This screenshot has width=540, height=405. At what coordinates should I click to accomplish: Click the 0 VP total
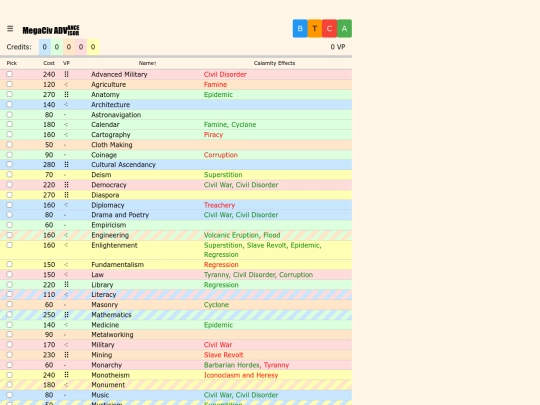(x=338, y=47)
